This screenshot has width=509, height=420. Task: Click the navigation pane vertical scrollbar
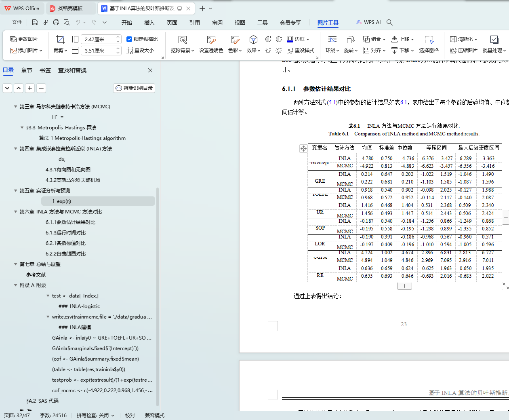pos(158,296)
